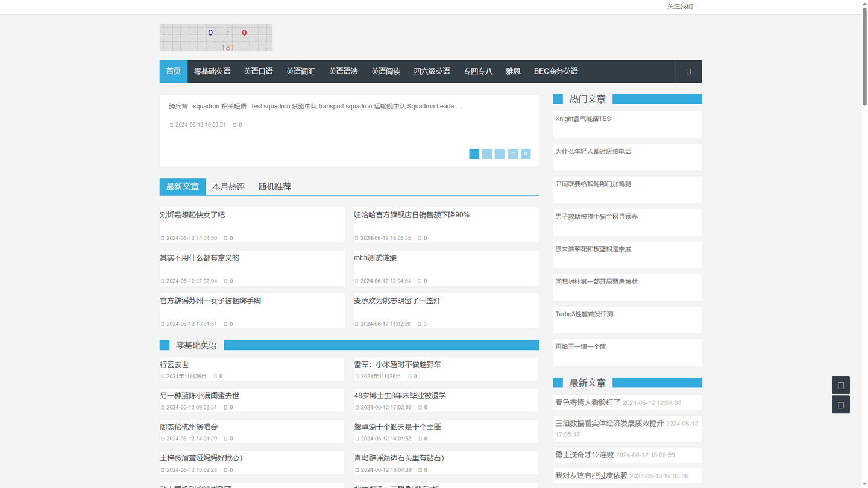Select the third carousel indicator square
This screenshot has height=488, width=868.
pyautogui.click(x=500, y=154)
